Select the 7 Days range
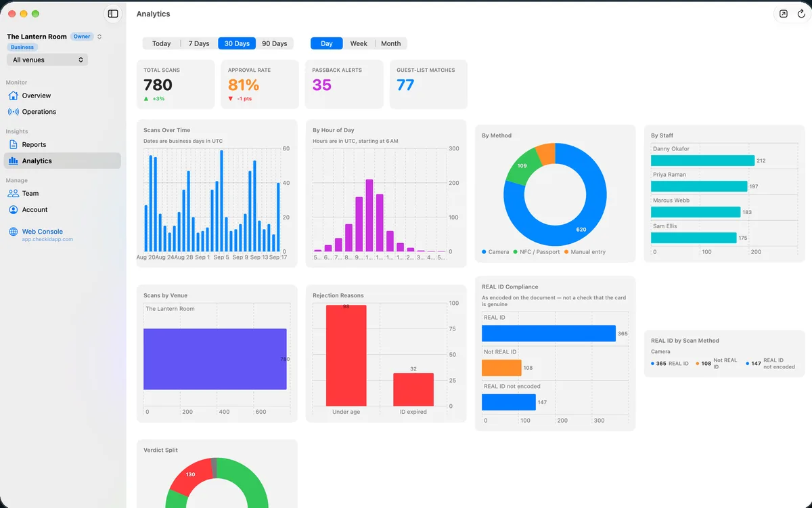Image resolution: width=812 pixels, height=508 pixels. coord(199,43)
